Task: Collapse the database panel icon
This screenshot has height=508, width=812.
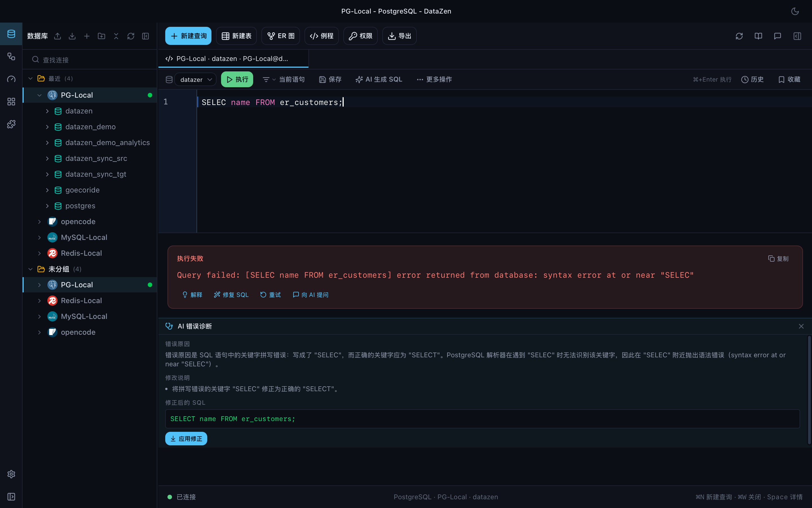Action: tap(145, 36)
